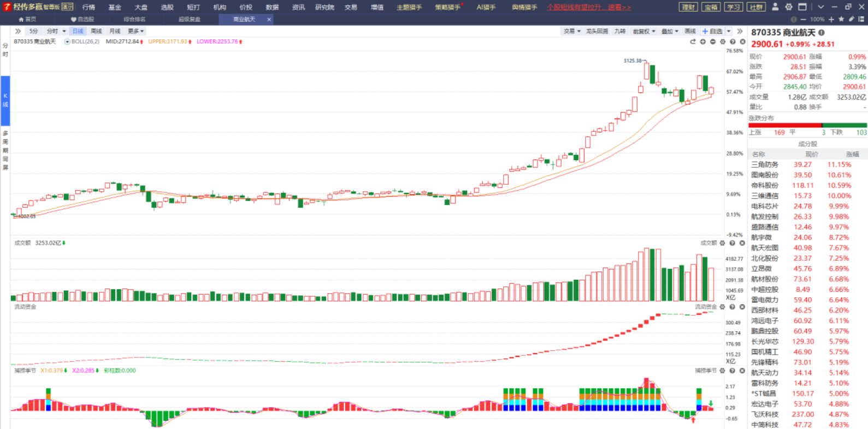Image resolution: width=868 pixels, height=429 pixels.
Task: Click the zoom-in plus icon above chart
Action: [703, 42]
